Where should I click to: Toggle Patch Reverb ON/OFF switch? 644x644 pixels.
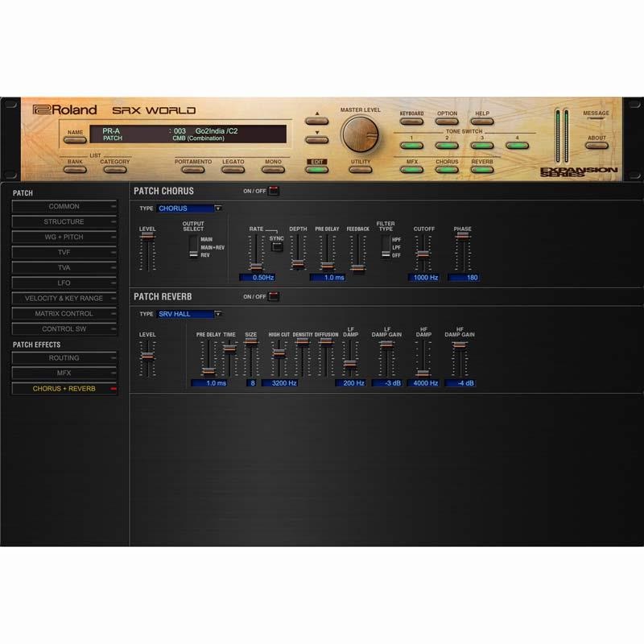274,296
